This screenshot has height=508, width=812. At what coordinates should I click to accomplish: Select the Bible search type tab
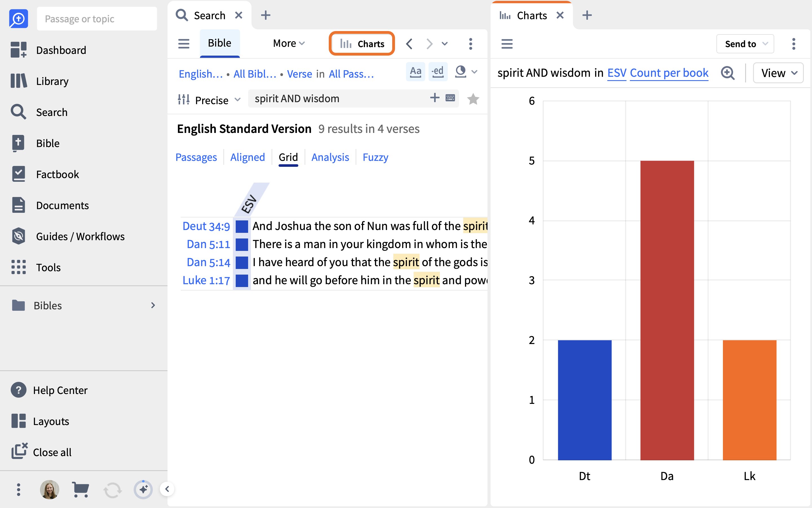[x=219, y=43]
